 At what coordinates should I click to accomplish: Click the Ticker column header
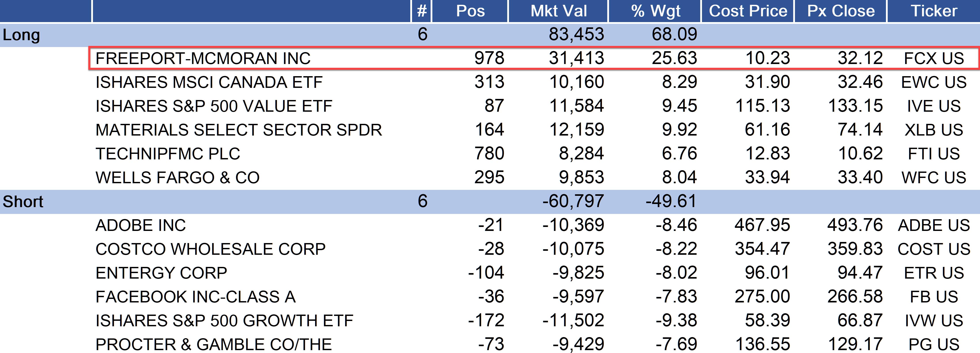pos(934,11)
